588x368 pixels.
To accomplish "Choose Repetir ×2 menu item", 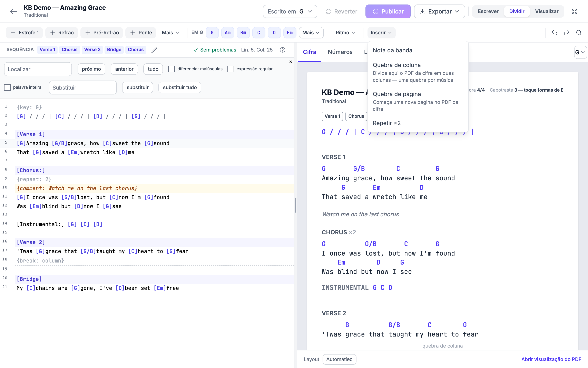I will pos(418,123).
